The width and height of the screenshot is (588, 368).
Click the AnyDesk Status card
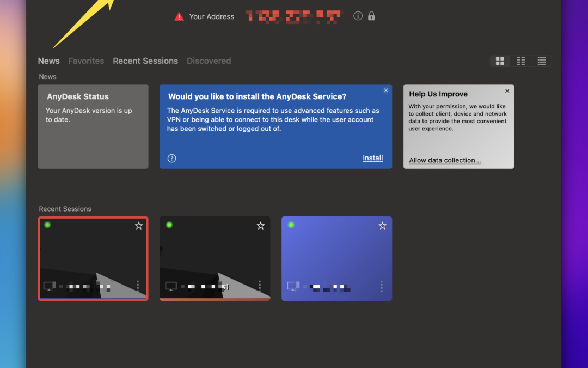[93, 126]
